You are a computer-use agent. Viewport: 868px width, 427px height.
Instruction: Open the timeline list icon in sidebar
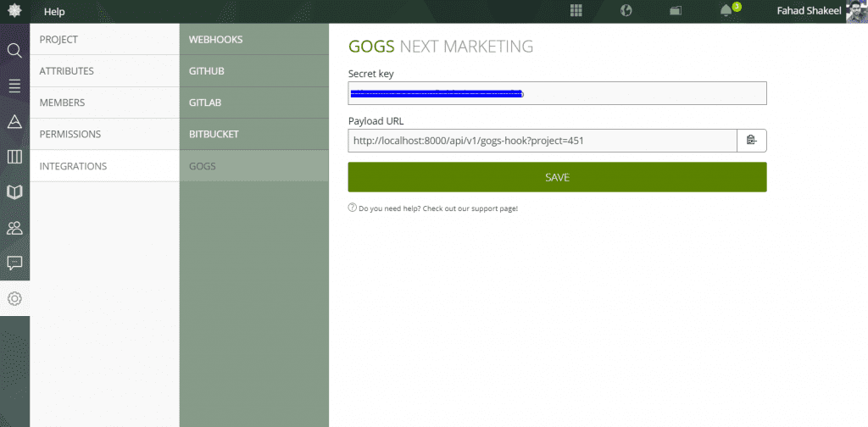click(x=14, y=86)
